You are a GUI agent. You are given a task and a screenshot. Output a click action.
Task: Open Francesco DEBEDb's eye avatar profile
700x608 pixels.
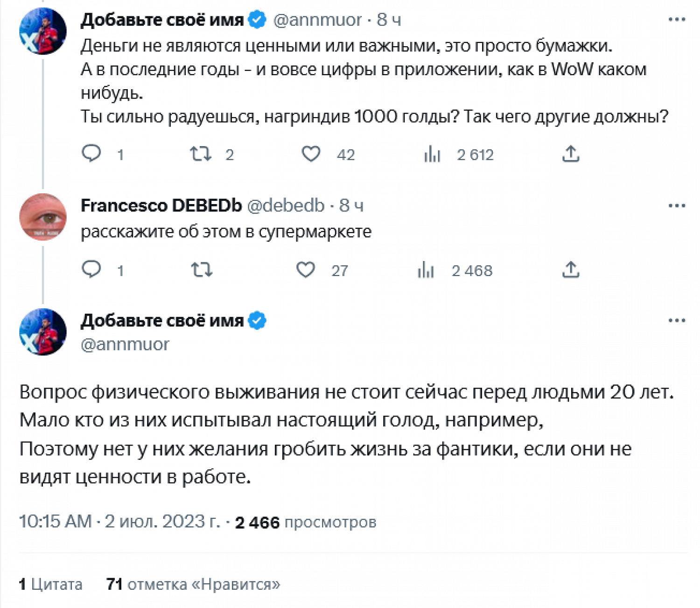(x=43, y=217)
